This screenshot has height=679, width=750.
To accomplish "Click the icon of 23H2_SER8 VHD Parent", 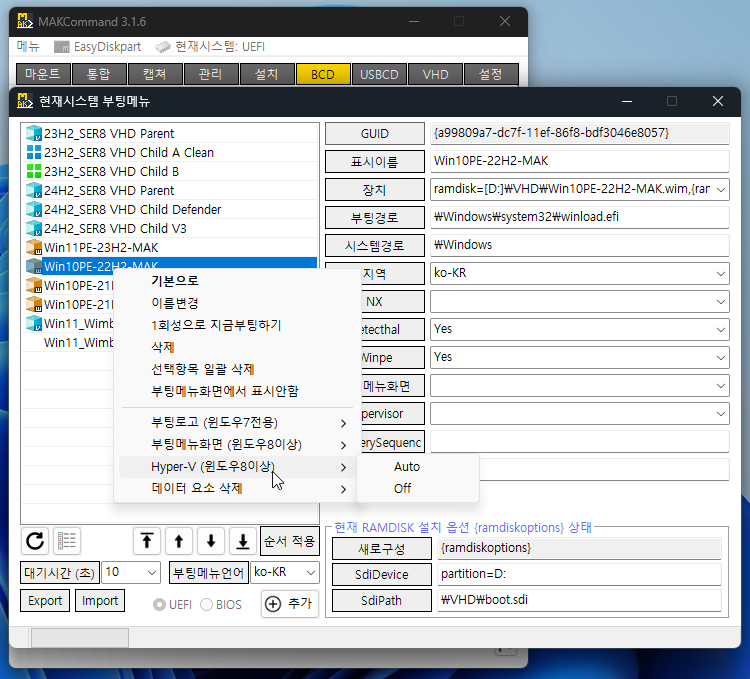I will (x=34, y=133).
